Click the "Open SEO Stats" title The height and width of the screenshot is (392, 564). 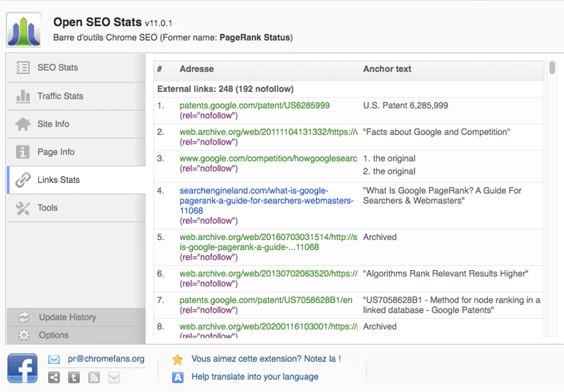98,23
